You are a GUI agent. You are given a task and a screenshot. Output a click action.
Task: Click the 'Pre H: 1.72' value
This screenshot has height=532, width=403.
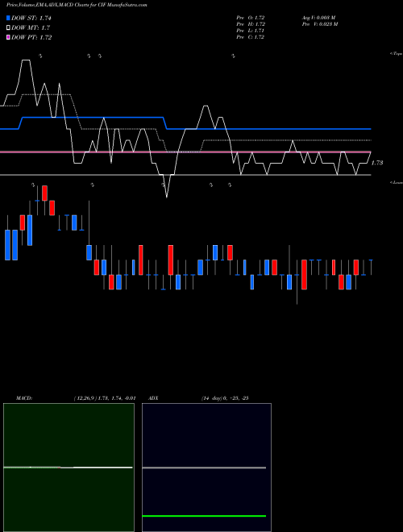click(x=251, y=23)
